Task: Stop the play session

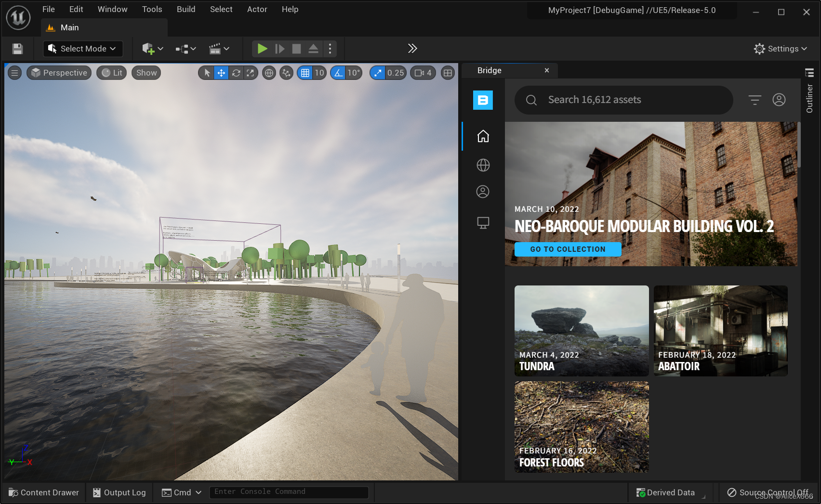Action: click(x=296, y=49)
